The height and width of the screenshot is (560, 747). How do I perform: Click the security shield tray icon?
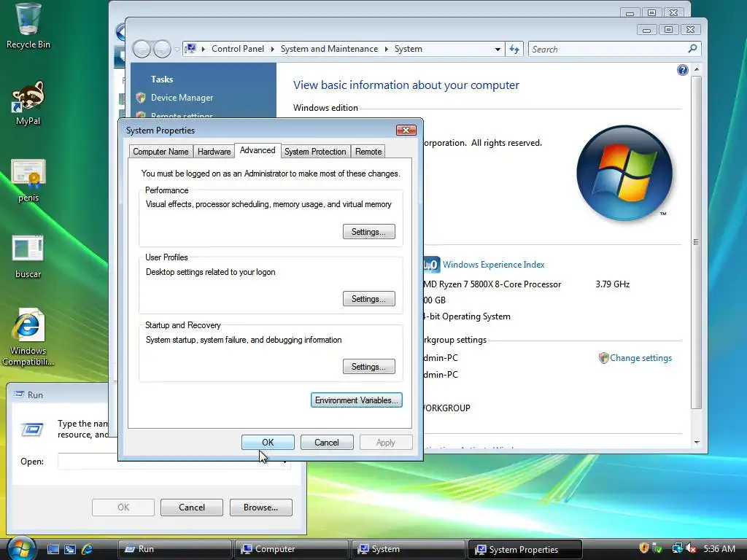(x=643, y=548)
